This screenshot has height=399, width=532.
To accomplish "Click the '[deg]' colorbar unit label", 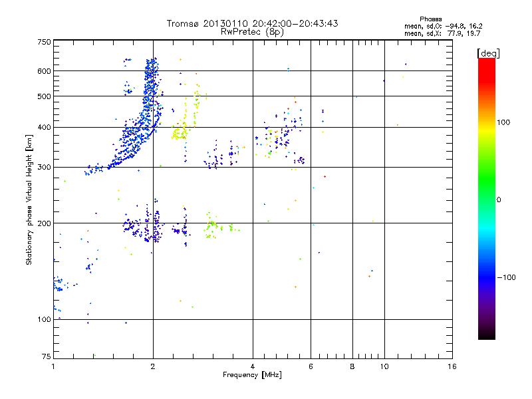I will 488,53.
